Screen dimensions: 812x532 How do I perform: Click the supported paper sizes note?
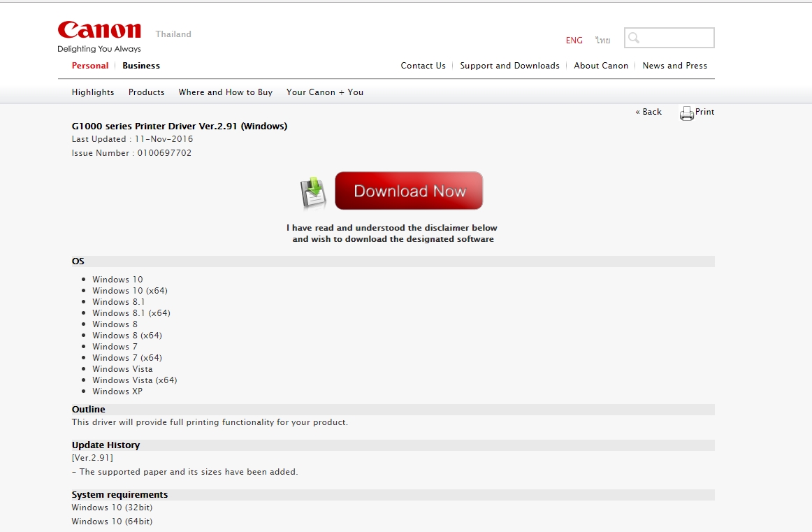coord(185,473)
